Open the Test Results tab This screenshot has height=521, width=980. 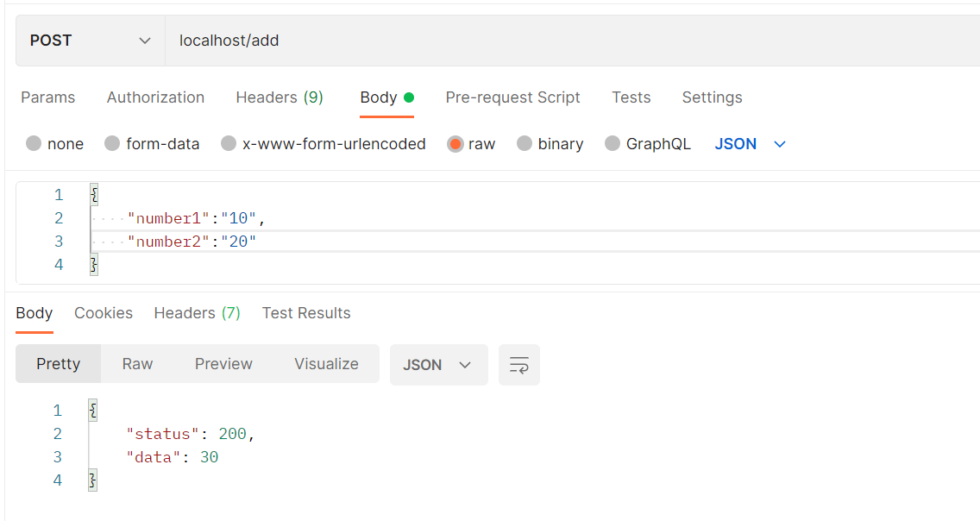tap(306, 313)
